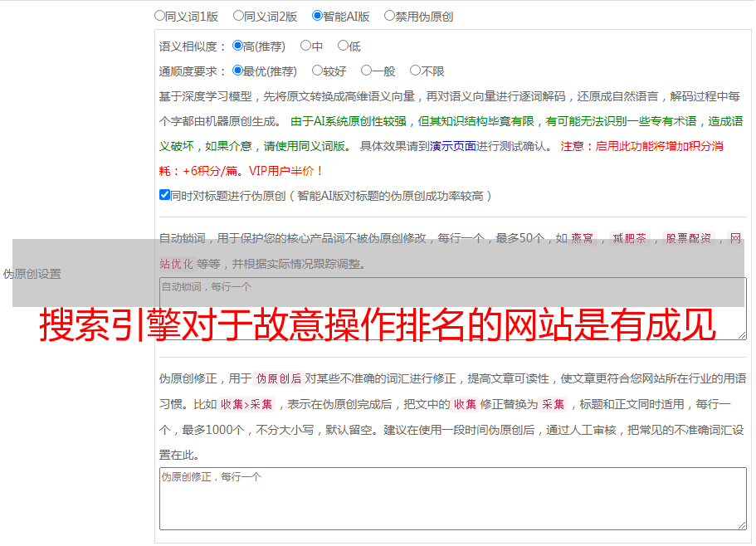
Task: Select the 同义词2版 radio option
Action: (x=238, y=16)
